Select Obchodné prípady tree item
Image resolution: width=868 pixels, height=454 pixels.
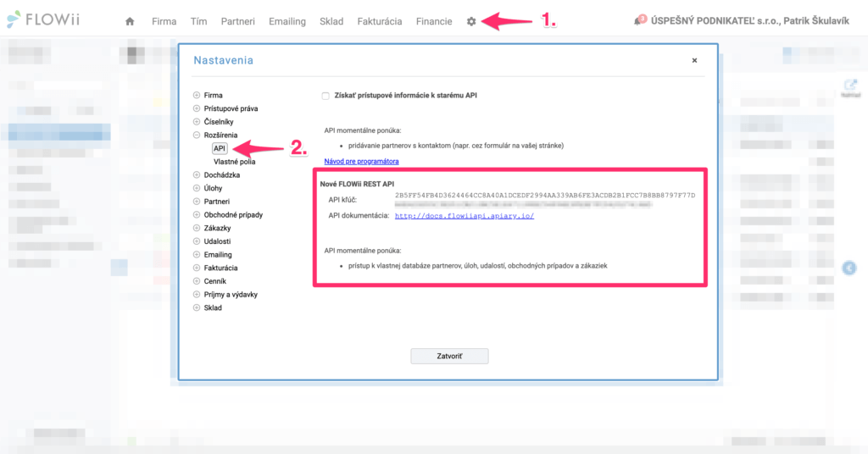pos(233,214)
